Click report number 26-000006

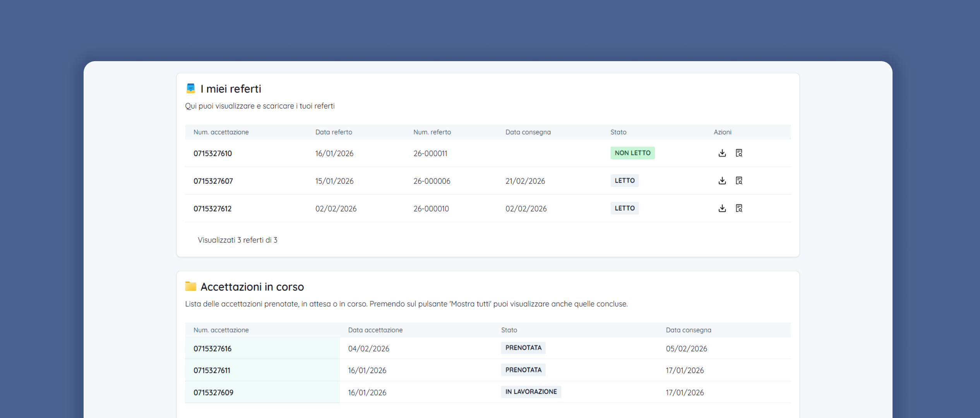[432, 181]
